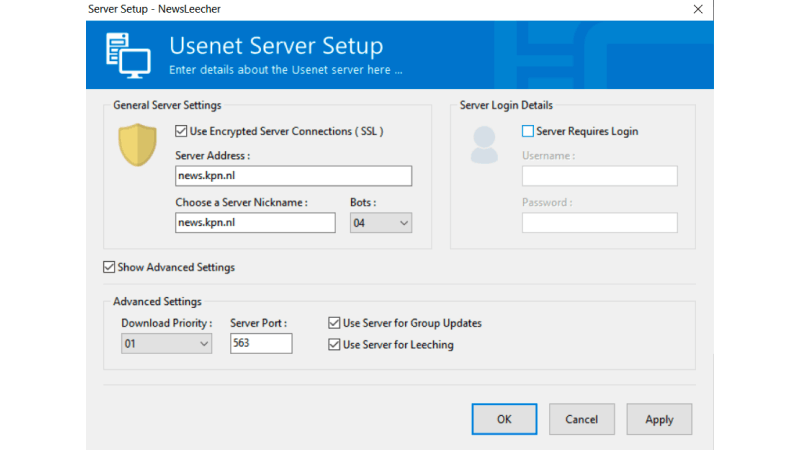Click the 'Server Setup - NewsLeecher' title text
The height and width of the screenshot is (450, 800).
(x=154, y=9)
